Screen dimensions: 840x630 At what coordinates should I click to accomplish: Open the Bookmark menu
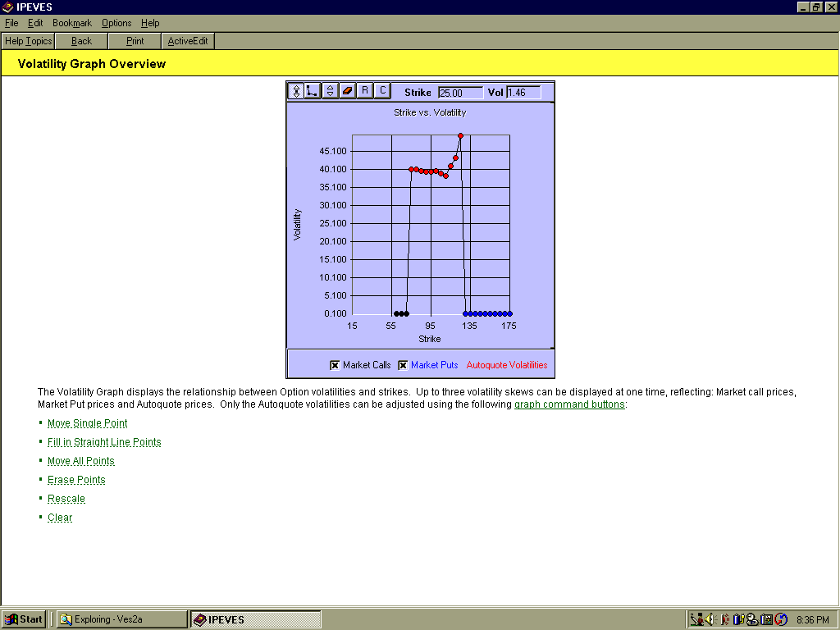pyautogui.click(x=72, y=23)
